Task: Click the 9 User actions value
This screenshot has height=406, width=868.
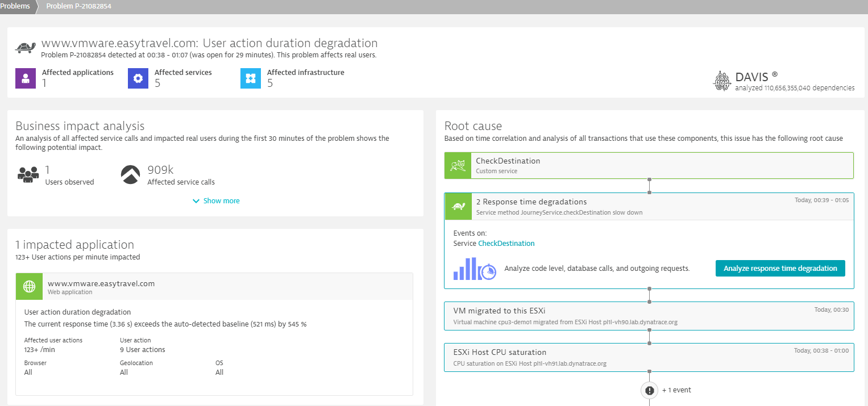Action: click(143, 350)
